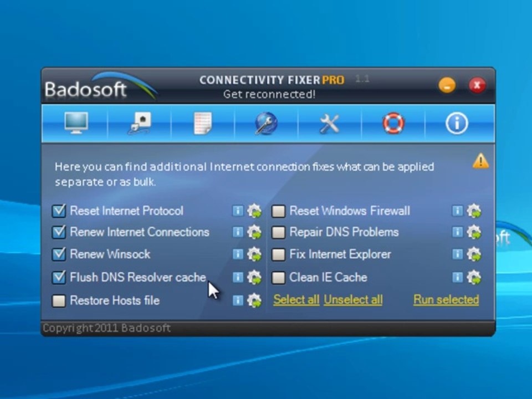
Task: Check the Clean IE Cache checkbox
Action: click(278, 278)
